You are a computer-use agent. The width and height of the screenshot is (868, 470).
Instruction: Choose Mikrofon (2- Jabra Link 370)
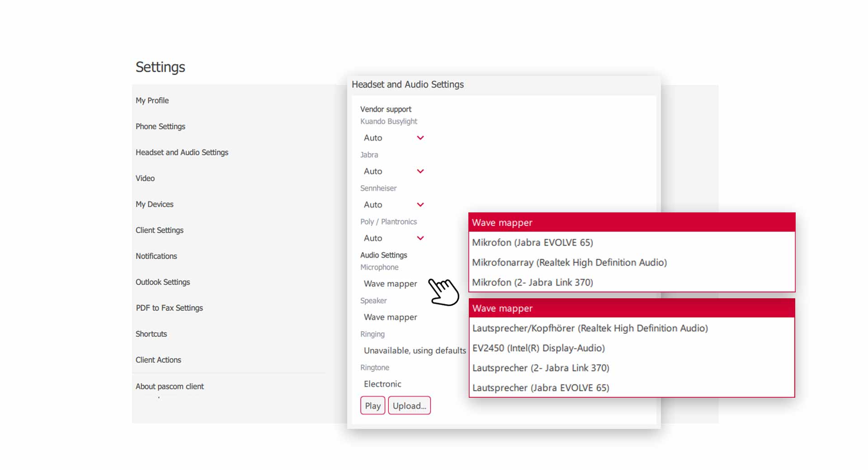click(632, 282)
